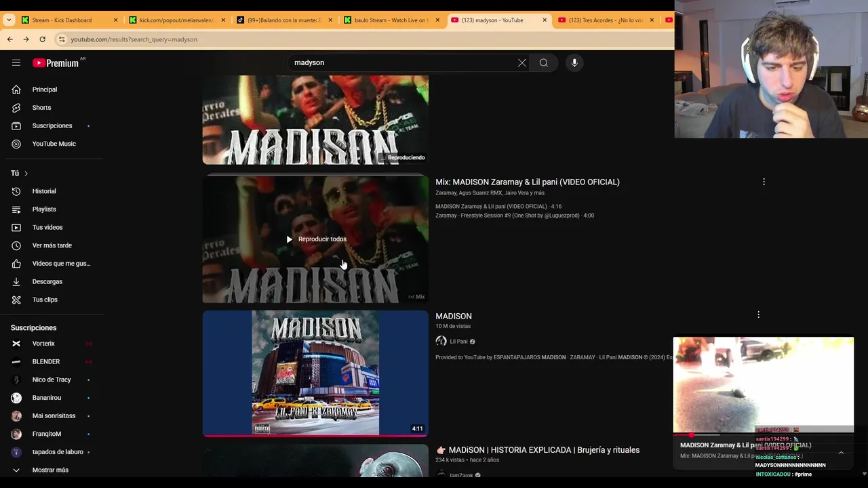The height and width of the screenshot is (488, 868).
Task: Activate voice search microphone
Action: pos(574,62)
